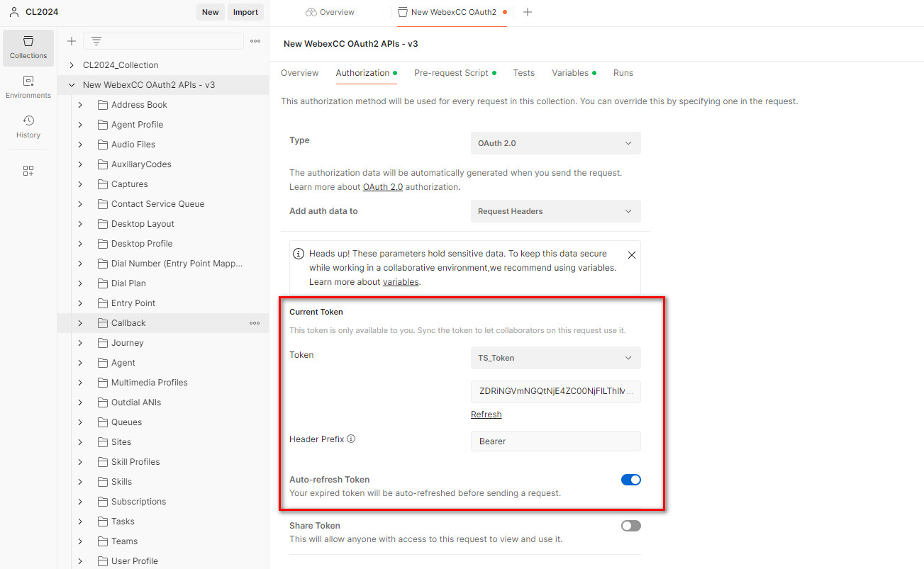Open the Add auth data to dropdown
924x569 pixels.
pyautogui.click(x=555, y=211)
